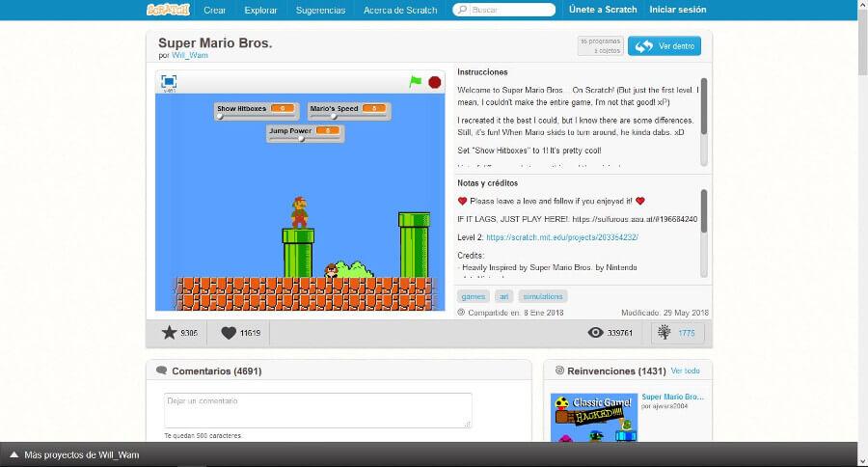Open Acerca de Scratch page
The height and width of the screenshot is (467, 868).
click(400, 10)
